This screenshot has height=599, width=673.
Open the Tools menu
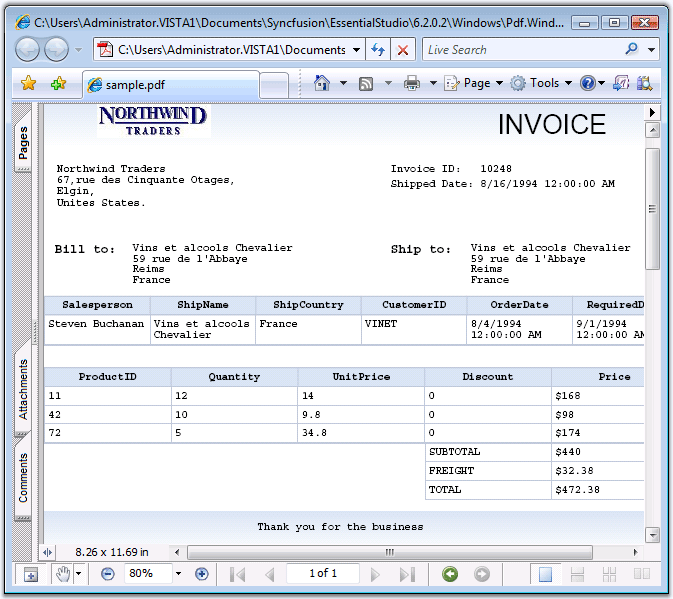541,83
